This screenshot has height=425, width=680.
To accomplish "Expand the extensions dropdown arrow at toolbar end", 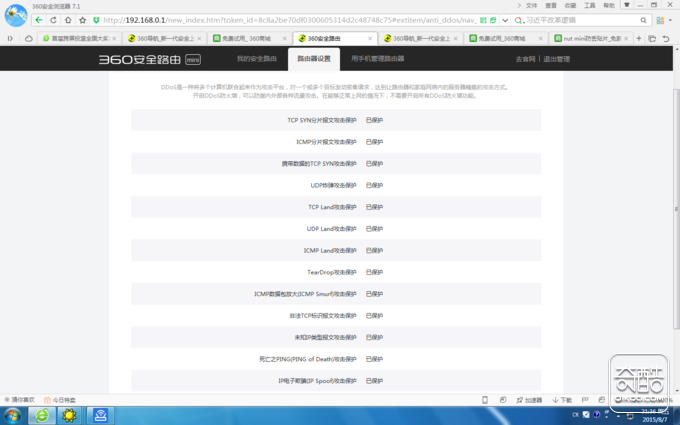I will coord(670,20).
